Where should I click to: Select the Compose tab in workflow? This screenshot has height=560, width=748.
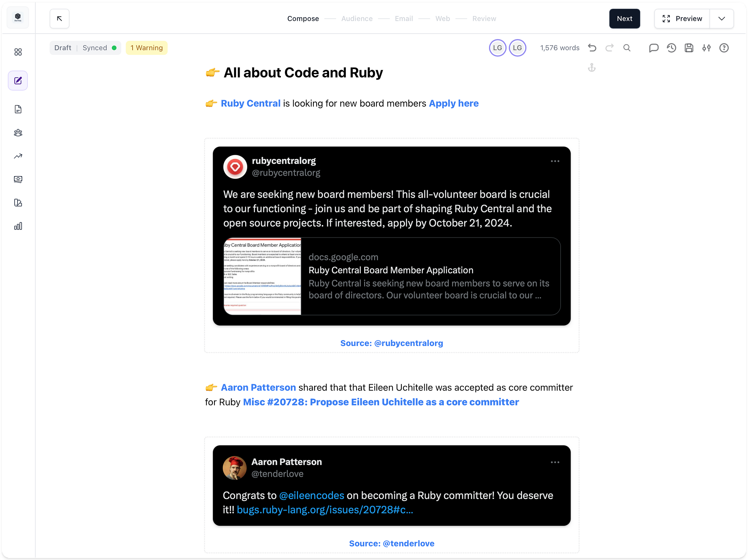(x=304, y=19)
